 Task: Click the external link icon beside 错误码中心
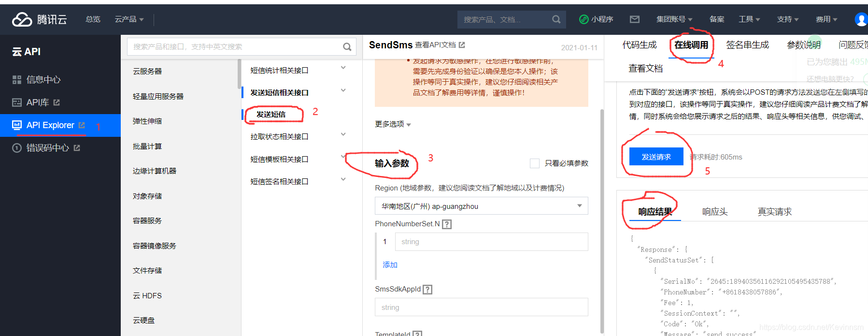point(77,148)
